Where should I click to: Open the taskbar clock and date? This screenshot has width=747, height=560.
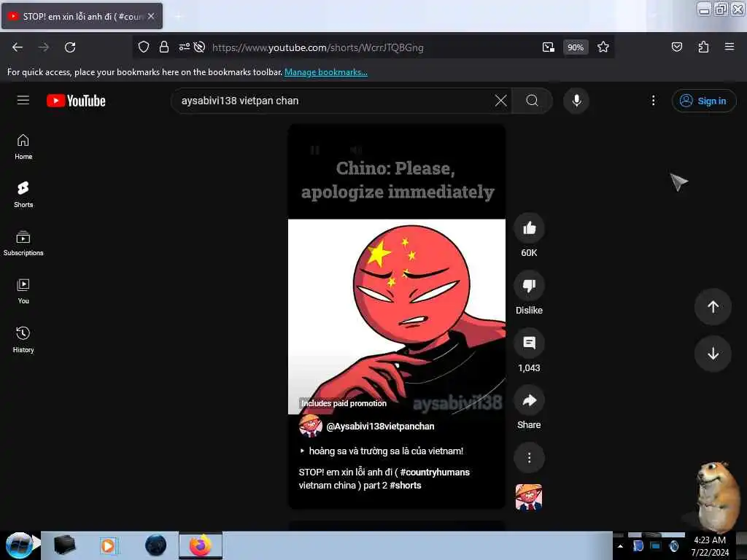[x=710, y=546]
